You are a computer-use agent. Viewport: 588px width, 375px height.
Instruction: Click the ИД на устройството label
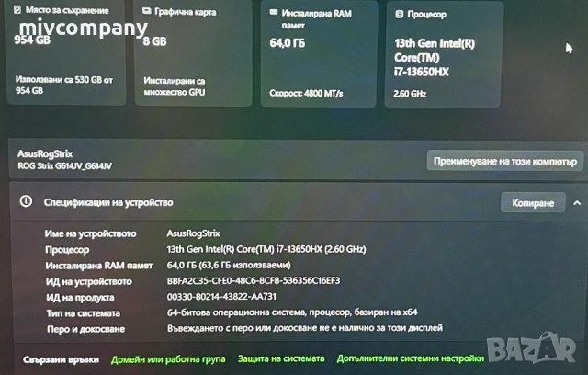89,281
